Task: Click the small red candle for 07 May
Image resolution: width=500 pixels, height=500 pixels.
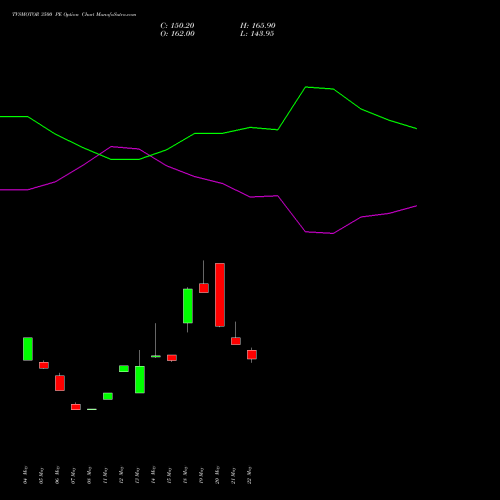Action: (x=76, y=407)
